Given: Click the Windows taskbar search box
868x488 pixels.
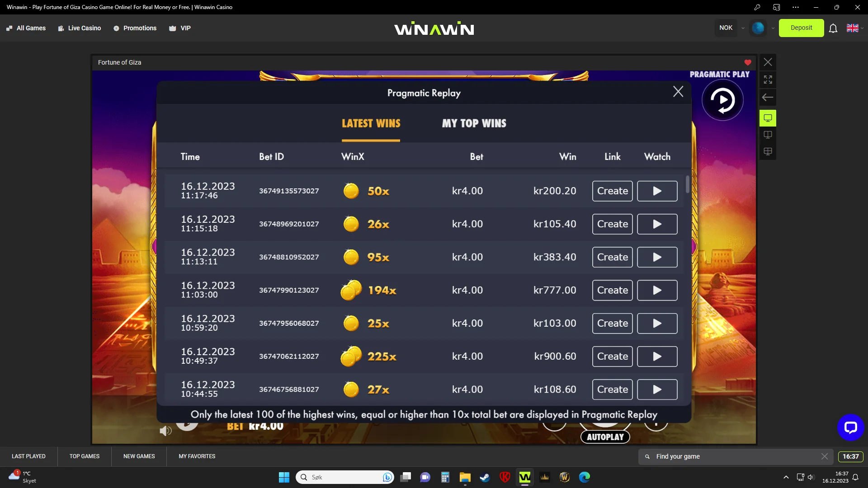Looking at the screenshot, I should [344, 477].
